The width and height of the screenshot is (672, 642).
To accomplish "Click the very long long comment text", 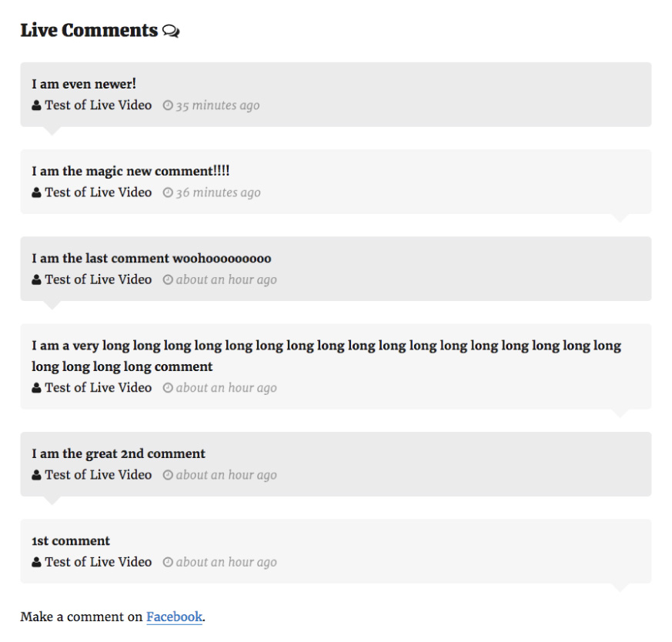I will (326, 346).
